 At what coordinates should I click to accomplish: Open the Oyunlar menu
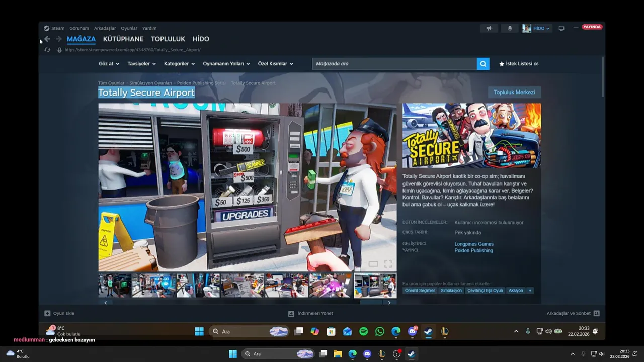[x=129, y=28]
